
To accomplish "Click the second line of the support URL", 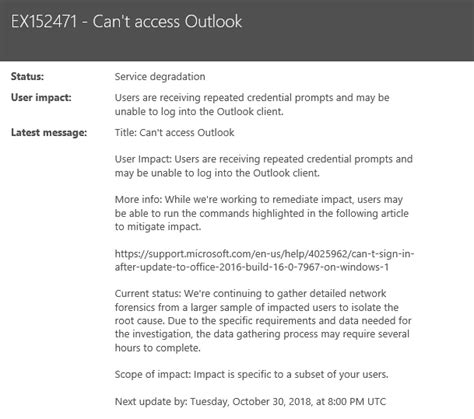I will (x=252, y=267).
